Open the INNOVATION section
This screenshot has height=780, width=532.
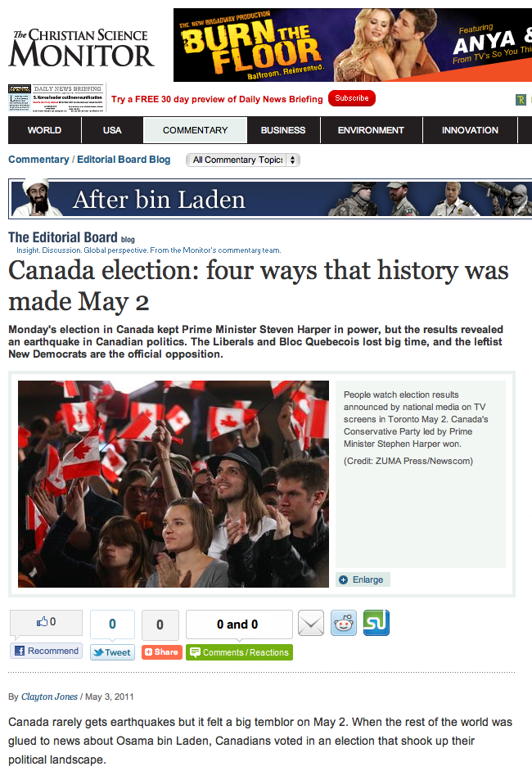[x=470, y=130]
